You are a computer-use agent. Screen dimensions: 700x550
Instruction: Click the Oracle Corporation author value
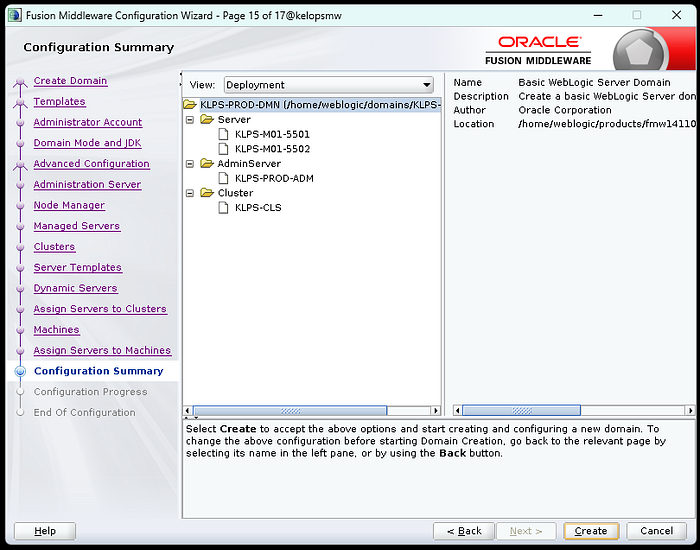pyautogui.click(x=565, y=110)
